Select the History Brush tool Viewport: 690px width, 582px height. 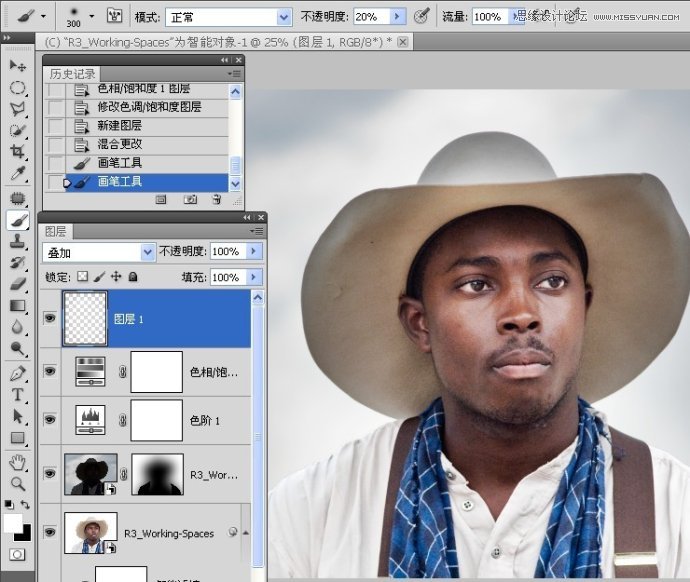pos(18,263)
